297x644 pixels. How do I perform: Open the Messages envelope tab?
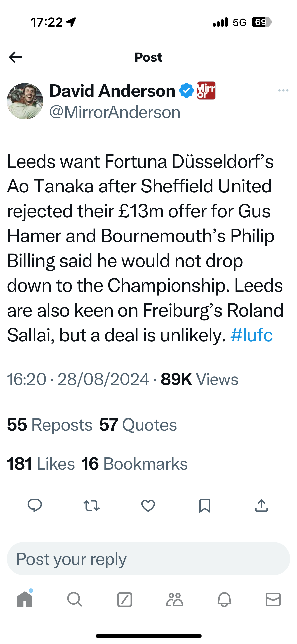coord(273,599)
